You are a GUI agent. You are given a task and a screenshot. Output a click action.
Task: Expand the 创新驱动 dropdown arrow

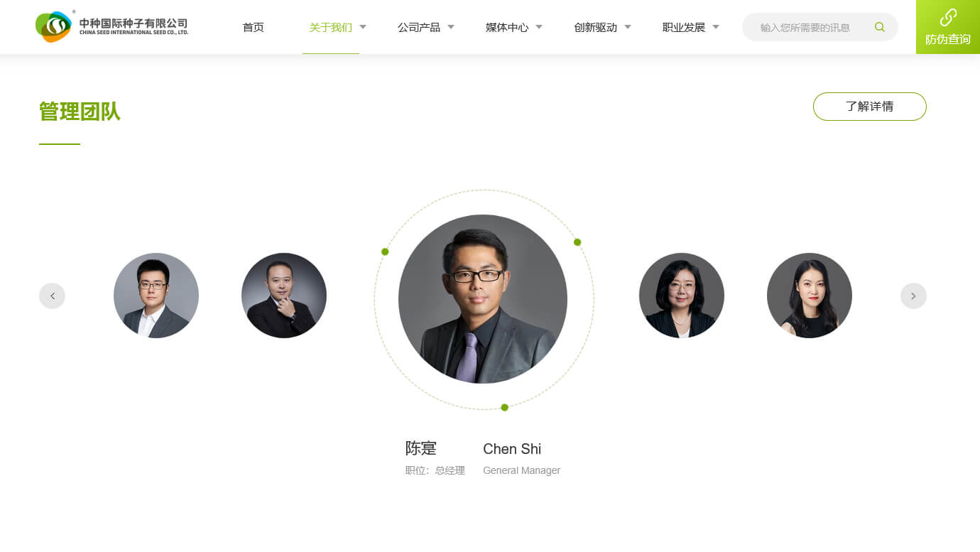click(628, 27)
